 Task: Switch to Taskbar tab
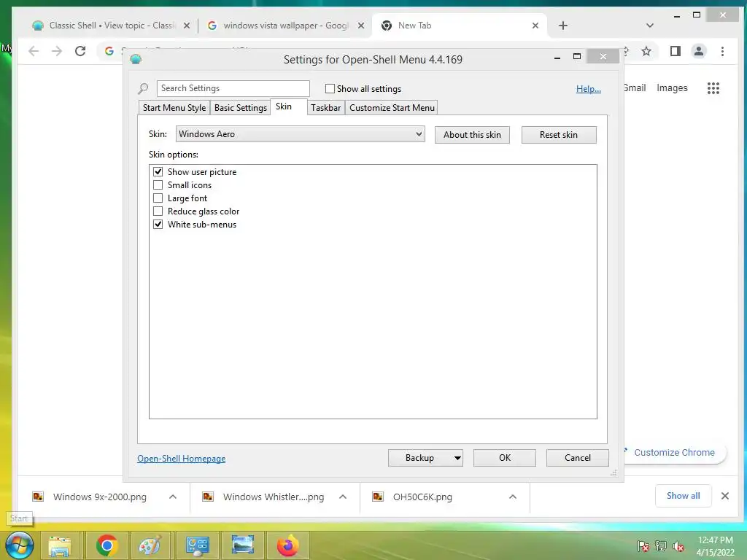pyautogui.click(x=326, y=108)
